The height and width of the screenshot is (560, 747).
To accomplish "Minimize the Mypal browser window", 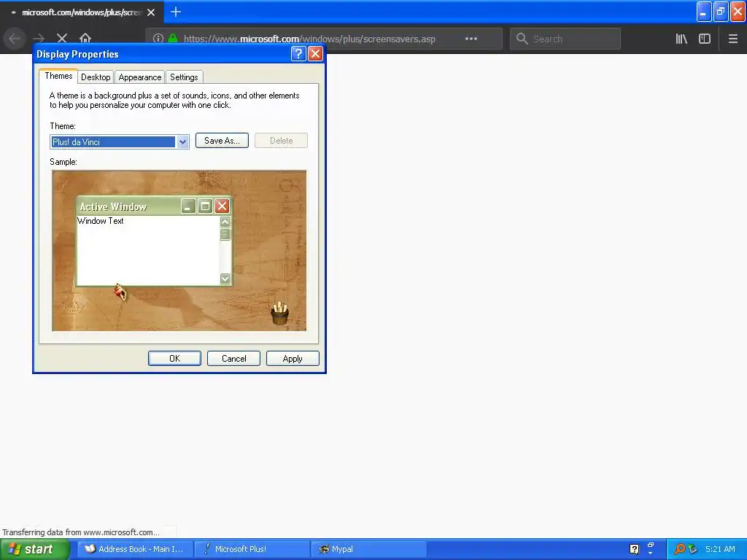I will (x=704, y=12).
